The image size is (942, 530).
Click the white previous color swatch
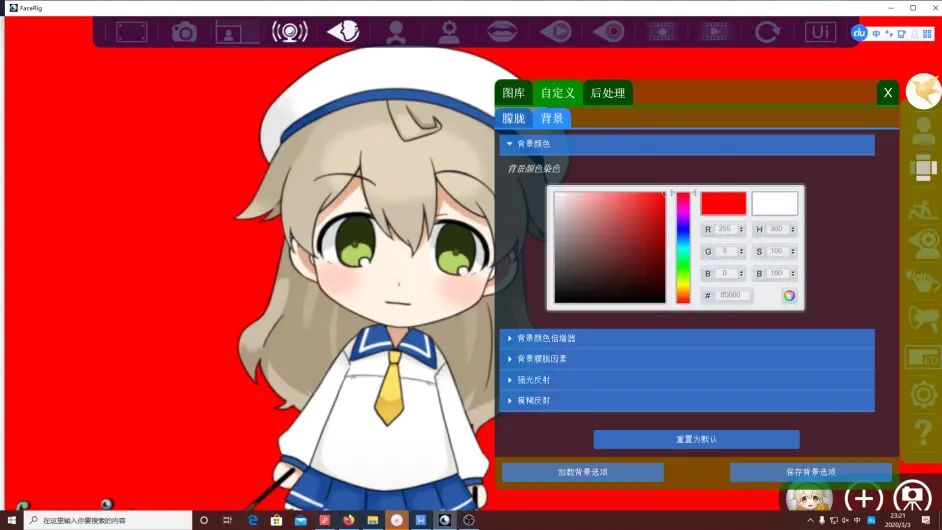coord(775,203)
